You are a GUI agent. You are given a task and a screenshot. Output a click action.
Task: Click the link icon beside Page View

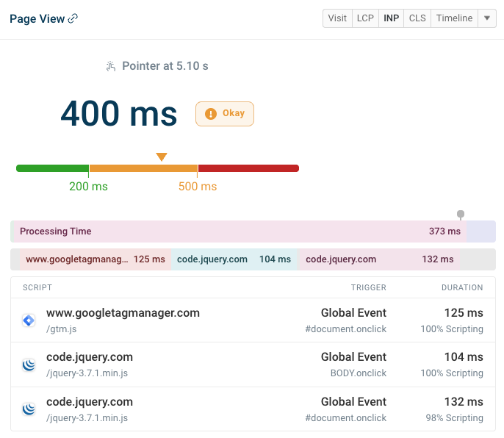coord(73,18)
